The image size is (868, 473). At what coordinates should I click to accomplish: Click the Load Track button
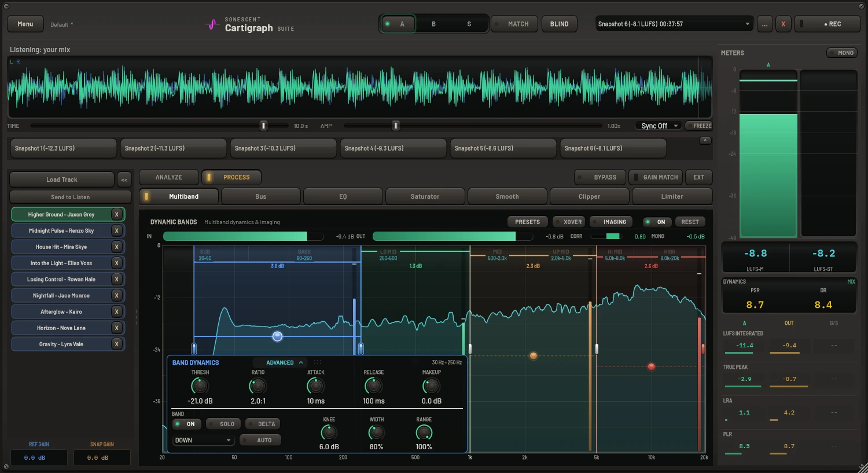62,179
